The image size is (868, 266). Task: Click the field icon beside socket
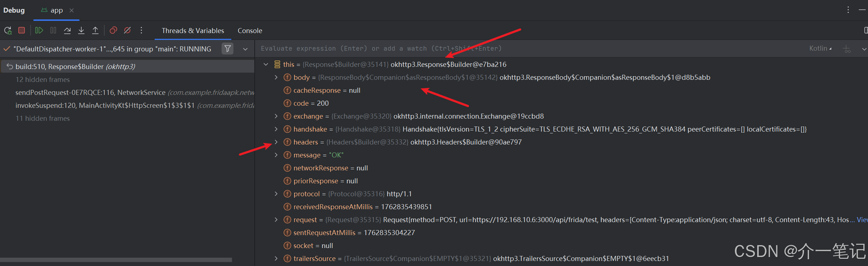[287, 246]
